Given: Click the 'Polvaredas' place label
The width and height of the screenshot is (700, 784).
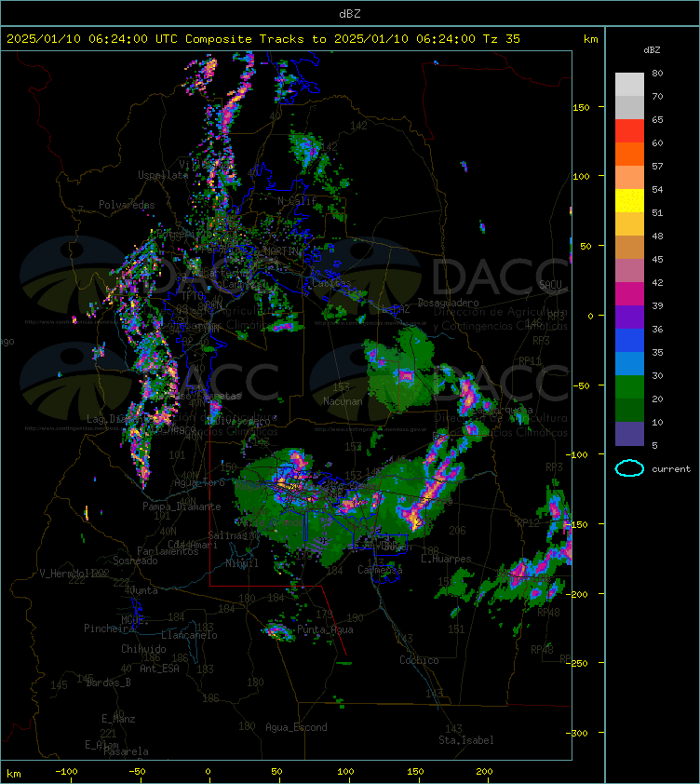Looking at the screenshot, I should [x=127, y=205].
